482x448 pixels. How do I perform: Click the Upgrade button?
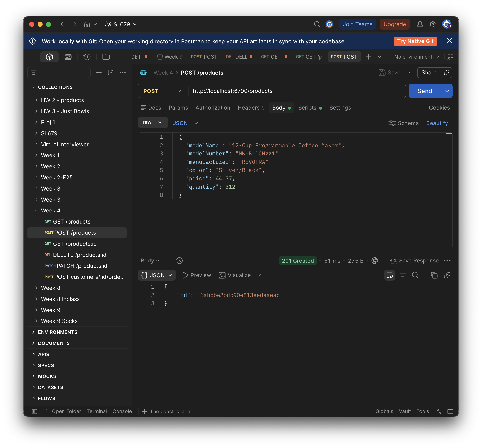point(395,24)
